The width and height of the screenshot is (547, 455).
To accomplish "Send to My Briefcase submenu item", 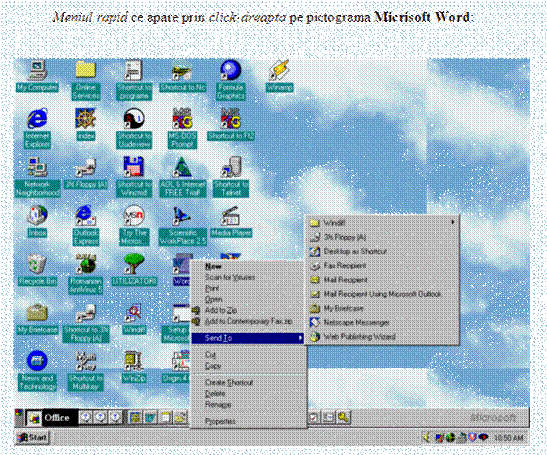I will click(x=382, y=308).
